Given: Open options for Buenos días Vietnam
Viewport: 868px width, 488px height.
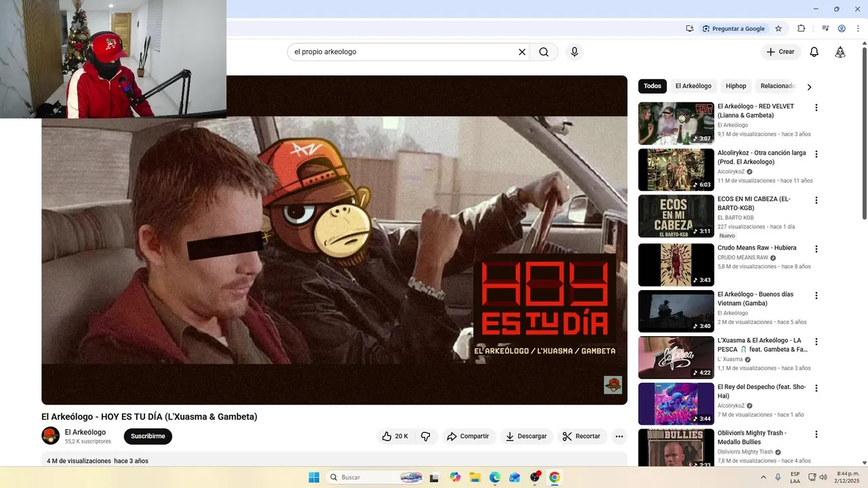Looking at the screenshot, I should (x=816, y=296).
